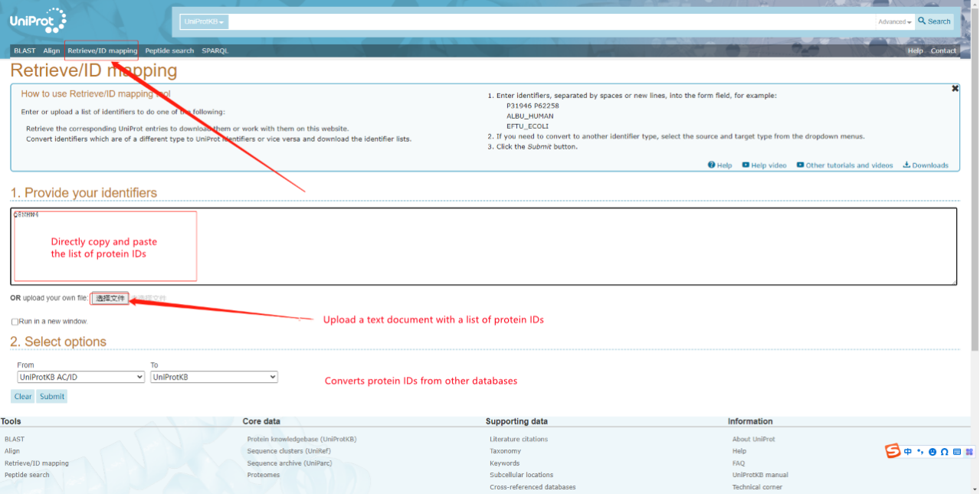This screenshot has width=980, height=494.
Task: Open Peptide search from navigation bar
Action: click(169, 51)
